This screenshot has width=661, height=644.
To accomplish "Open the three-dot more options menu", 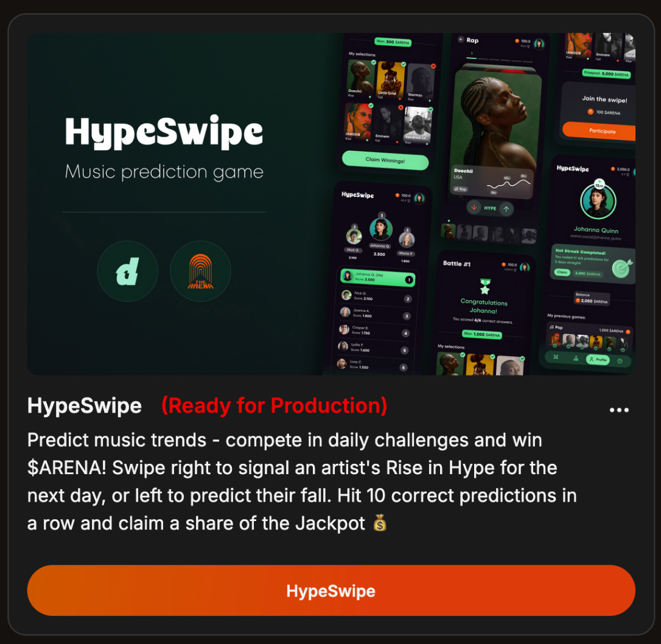I will coord(619,410).
